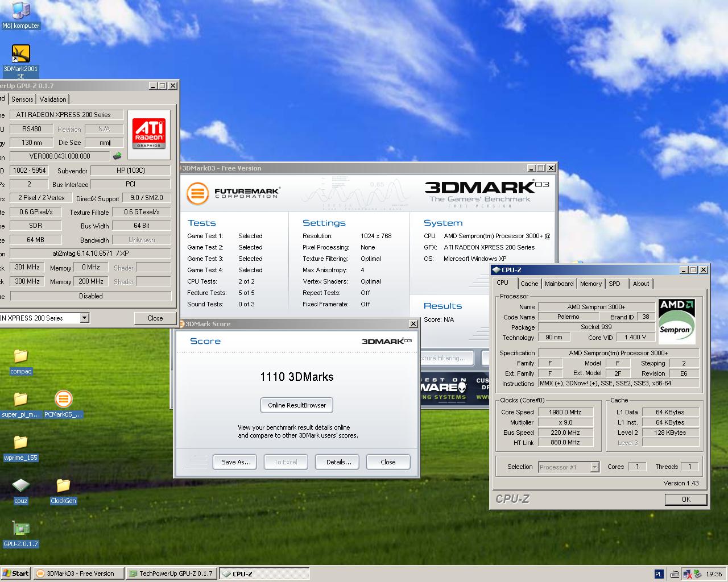Click the network connection tray icon
The width and height of the screenshot is (728, 582).
[x=686, y=574]
